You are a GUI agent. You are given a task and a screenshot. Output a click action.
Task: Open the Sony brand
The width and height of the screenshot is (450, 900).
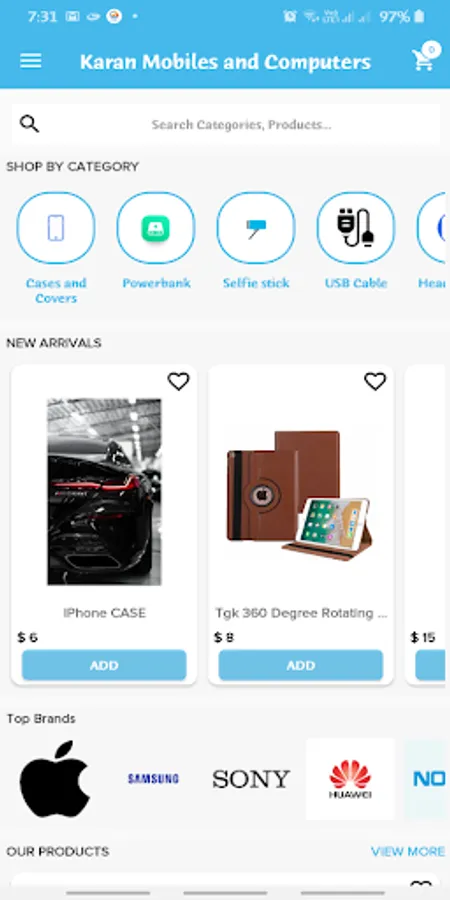click(x=251, y=779)
